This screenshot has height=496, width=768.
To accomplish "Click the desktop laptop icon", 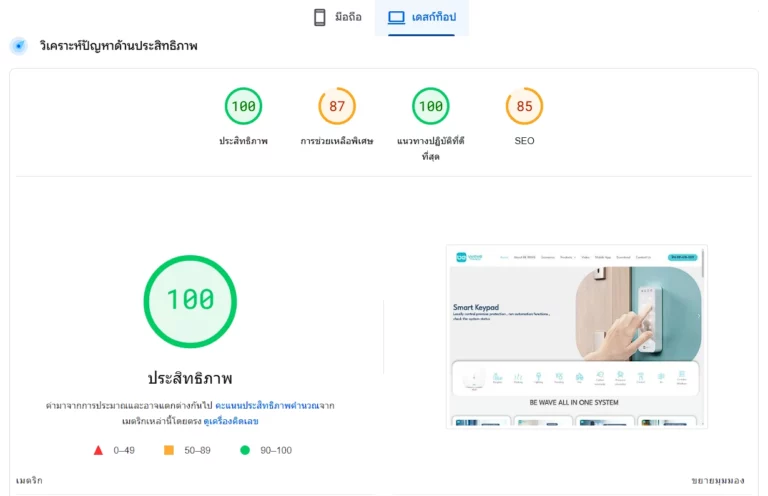I will click(x=396, y=18).
